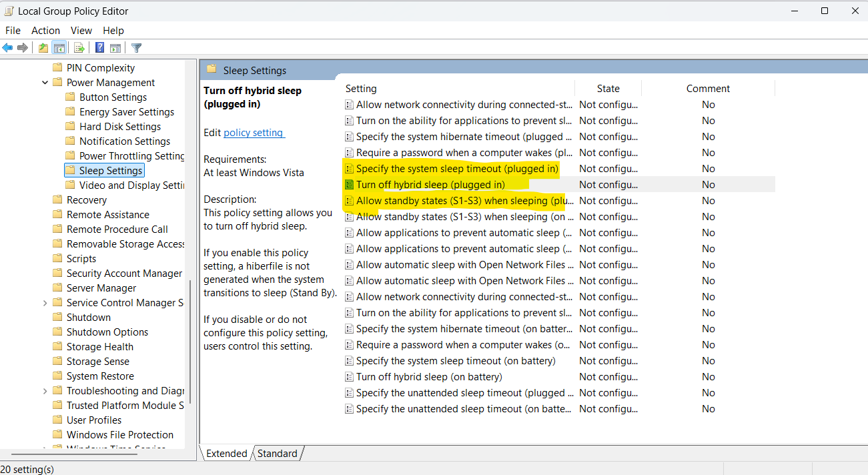This screenshot has width=868, height=475.
Task: Select the Button Settings folder icon
Action: [71, 97]
